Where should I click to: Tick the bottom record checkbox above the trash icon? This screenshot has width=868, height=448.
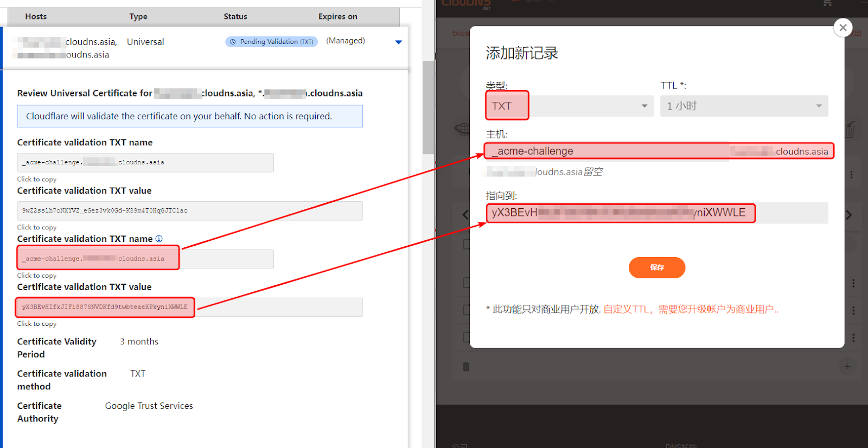click(466, 337)
